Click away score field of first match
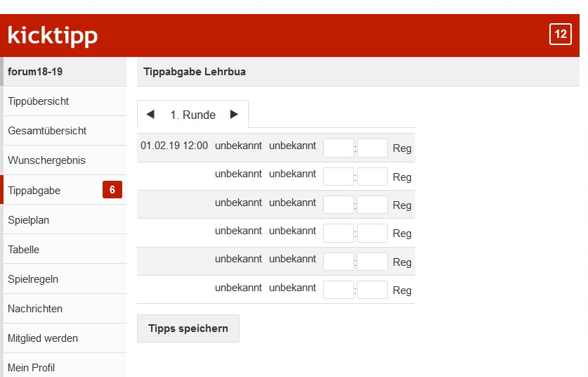Viewport: 588px width, 377px height. [x=372, y=148]
